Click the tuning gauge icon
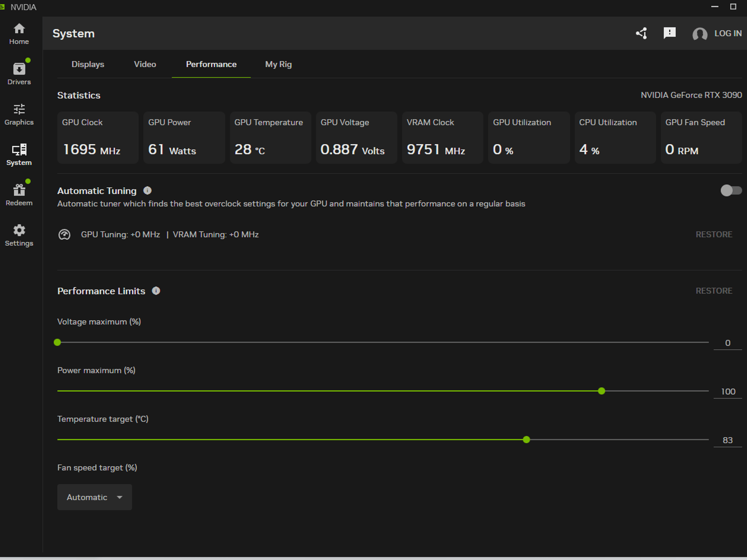 (x=64, y=234)
